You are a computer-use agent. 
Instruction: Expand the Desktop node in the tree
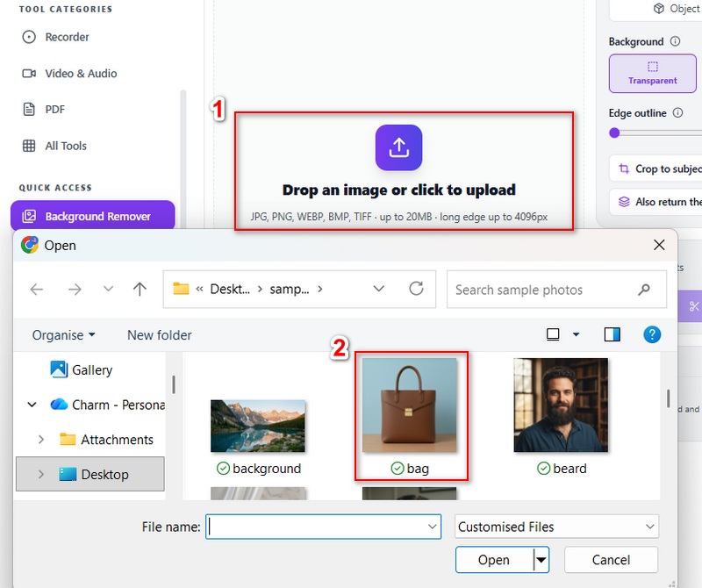pos(41,474)
